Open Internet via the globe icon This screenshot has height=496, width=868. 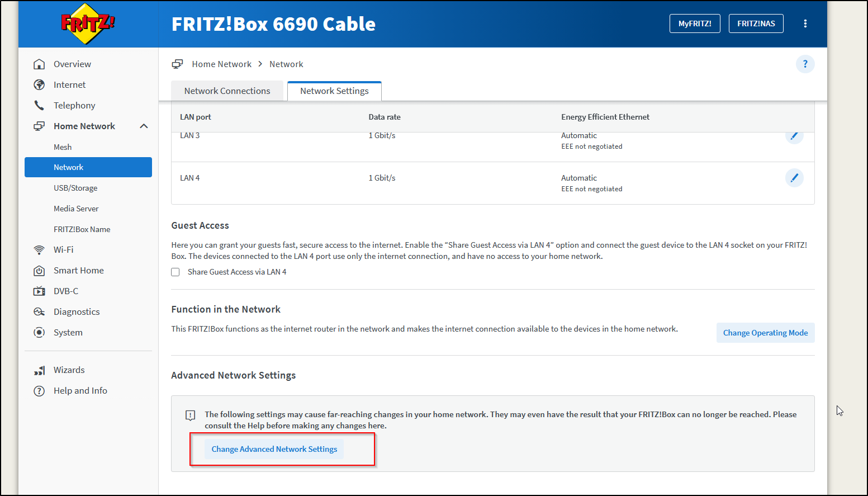point(39,85)
